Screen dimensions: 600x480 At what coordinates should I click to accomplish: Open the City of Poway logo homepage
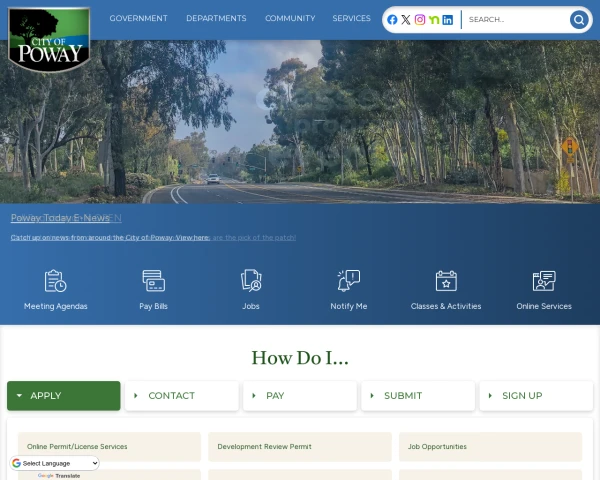(49, 39)
